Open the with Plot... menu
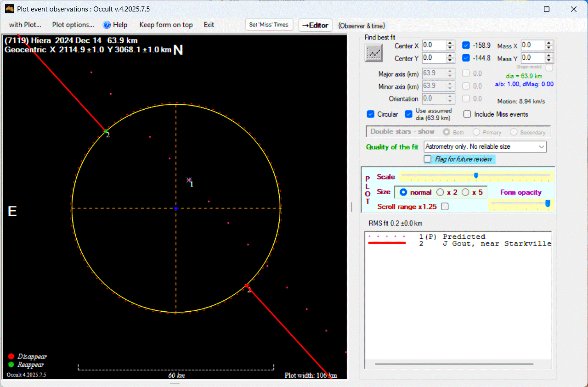The image size is (588, 387). pos(25,25)
